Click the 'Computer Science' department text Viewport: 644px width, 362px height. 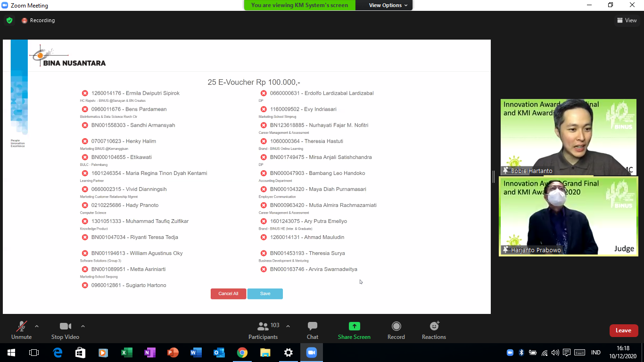click(93, 213)
